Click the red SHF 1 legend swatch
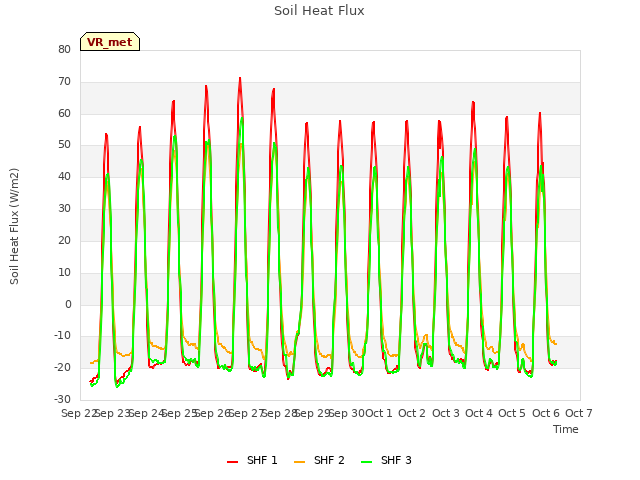640x480 pixels. [x=232, y=461]
